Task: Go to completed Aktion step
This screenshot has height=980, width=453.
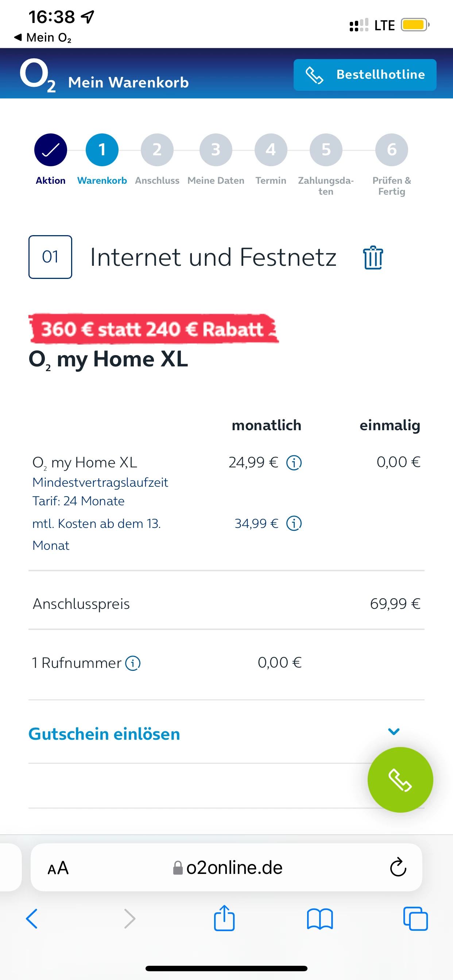Action: point(51,150)
